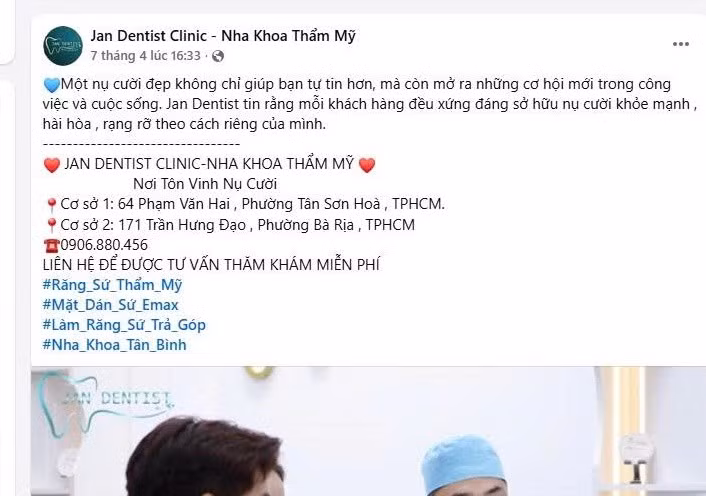Open the post timestamp 7 tháng 4 lúc 16:33
Screen dimensions: 706x496
coord(145,56)
